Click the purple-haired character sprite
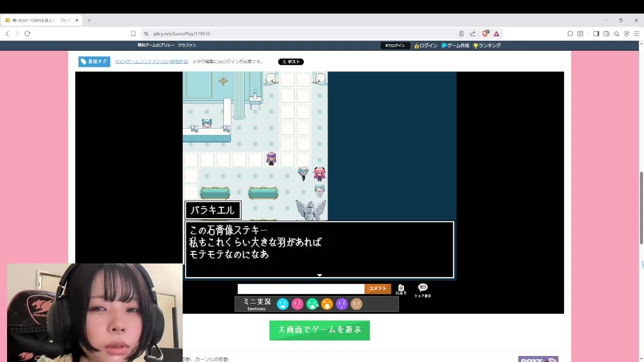Screen dimensions: 644x362 click(271, 159)
